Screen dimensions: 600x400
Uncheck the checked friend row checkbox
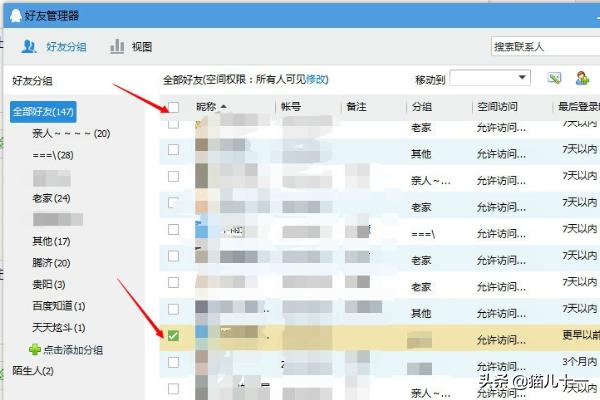tap(173, 336)
